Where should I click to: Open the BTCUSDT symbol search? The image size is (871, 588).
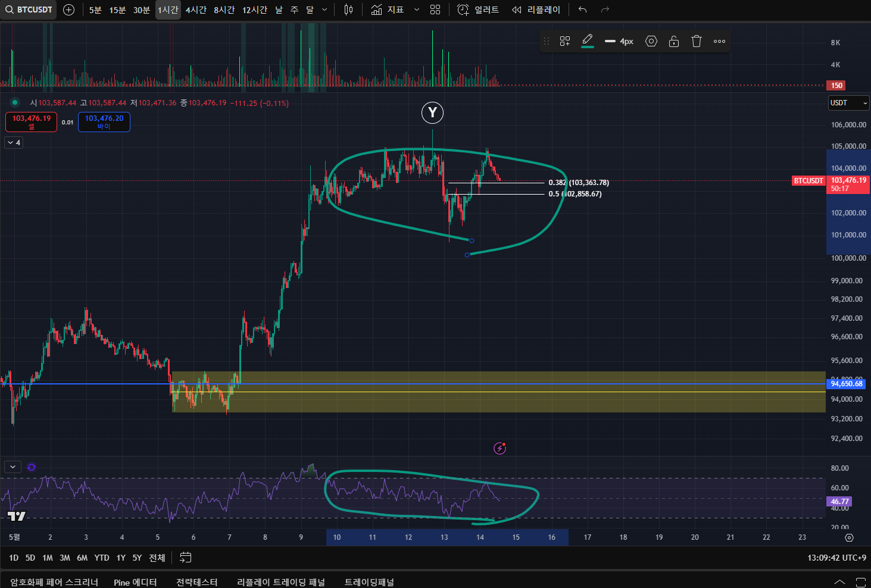pyautogui.click(x=29, y=10)
